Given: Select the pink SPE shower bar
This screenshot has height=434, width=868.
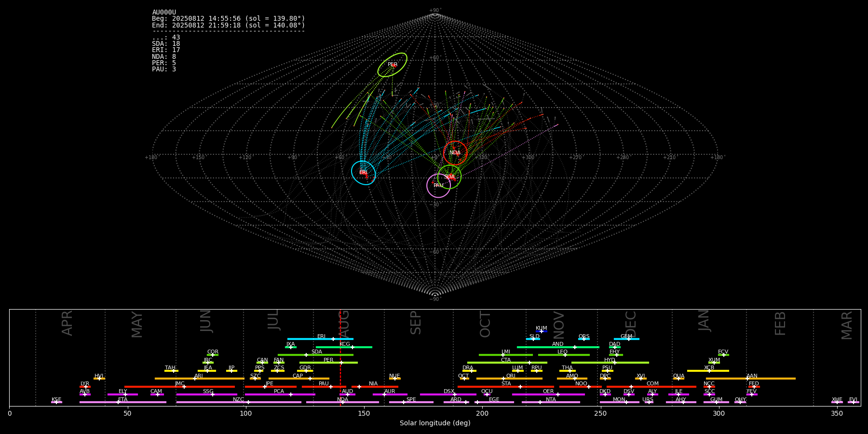Looking at the screenshot, I should pos(411,402).
